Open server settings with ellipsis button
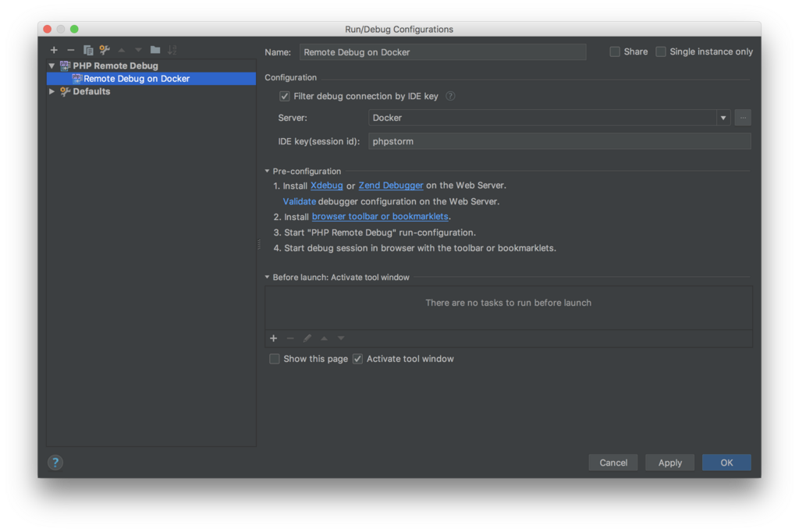The image size is (799, 532). tap(743, 118)
